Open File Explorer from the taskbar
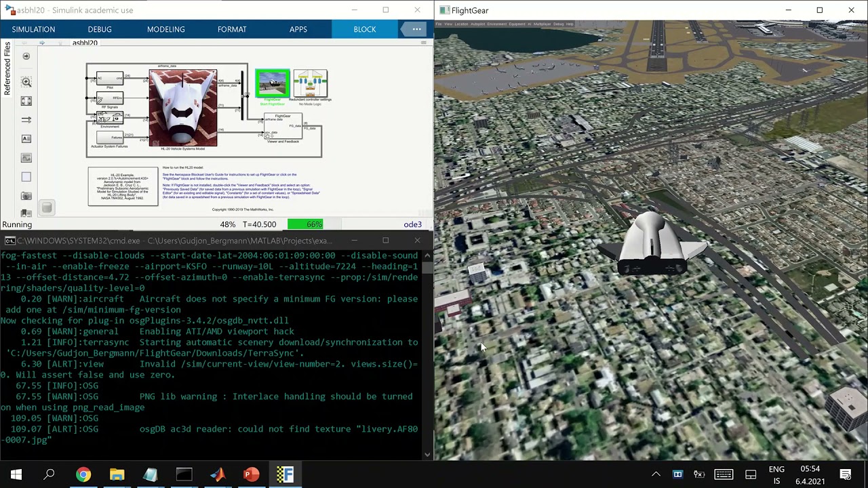 point(117,474)
